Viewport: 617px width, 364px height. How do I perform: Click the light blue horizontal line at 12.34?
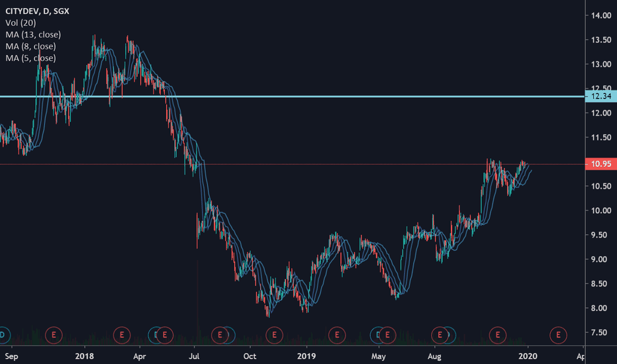click(292, 97)
